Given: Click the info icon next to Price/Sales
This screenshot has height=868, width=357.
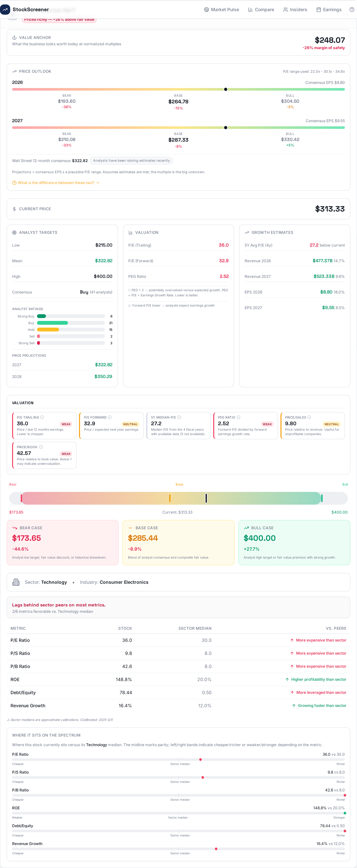Looking at the screenshot, I should [309, 417].
